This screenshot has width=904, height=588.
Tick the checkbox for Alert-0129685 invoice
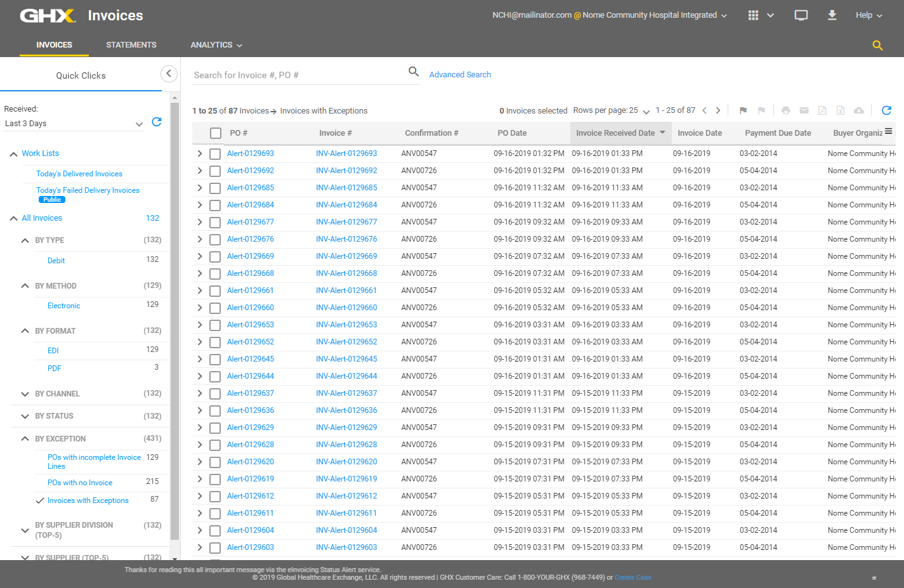coord(215,188)
